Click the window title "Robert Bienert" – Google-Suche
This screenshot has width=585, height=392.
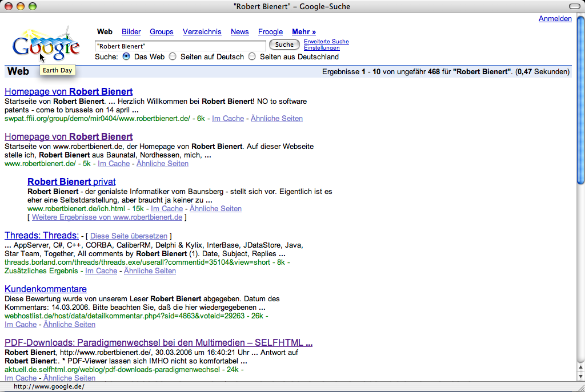(x=292, y=6)
